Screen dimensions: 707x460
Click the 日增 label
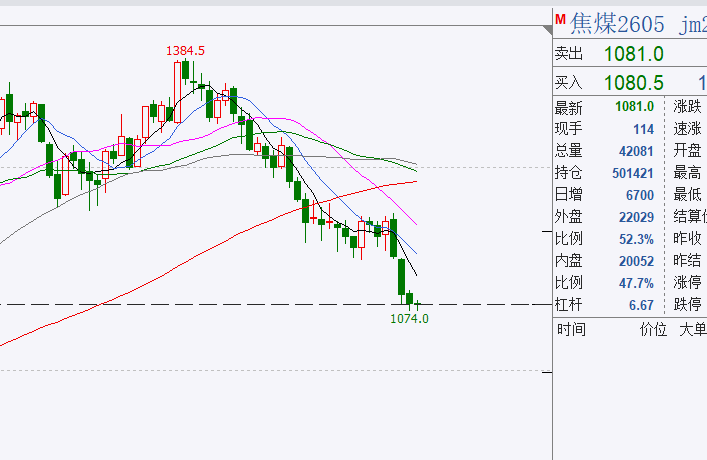coord(569,195)
